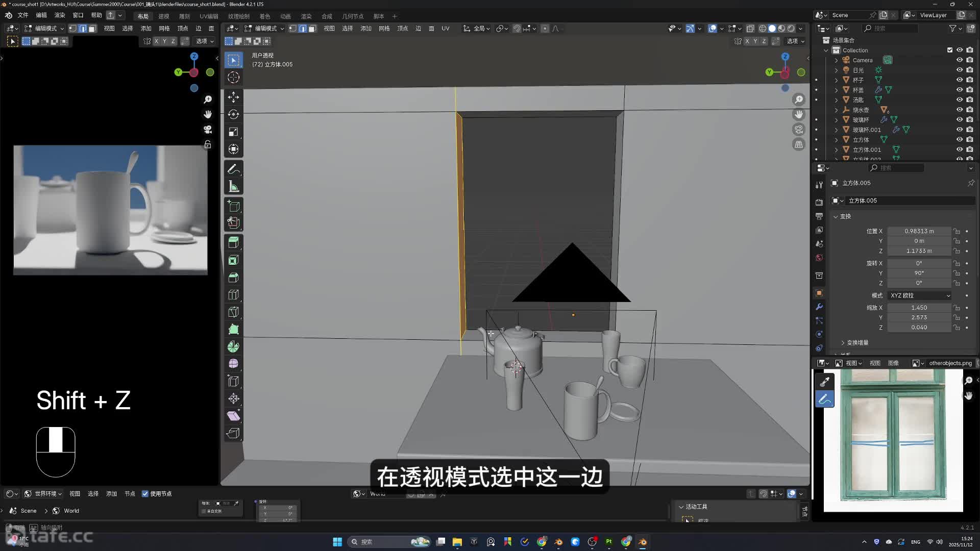Viewport: 980px width, 551px height.
Task: Open the XYZ 欧拉 rotation mode dropdown
Action: 920,295
